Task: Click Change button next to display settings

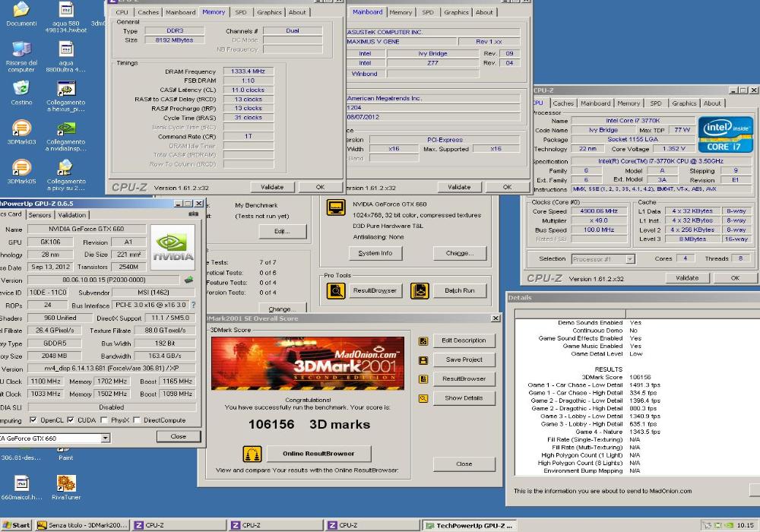Action: coord(460,253)
